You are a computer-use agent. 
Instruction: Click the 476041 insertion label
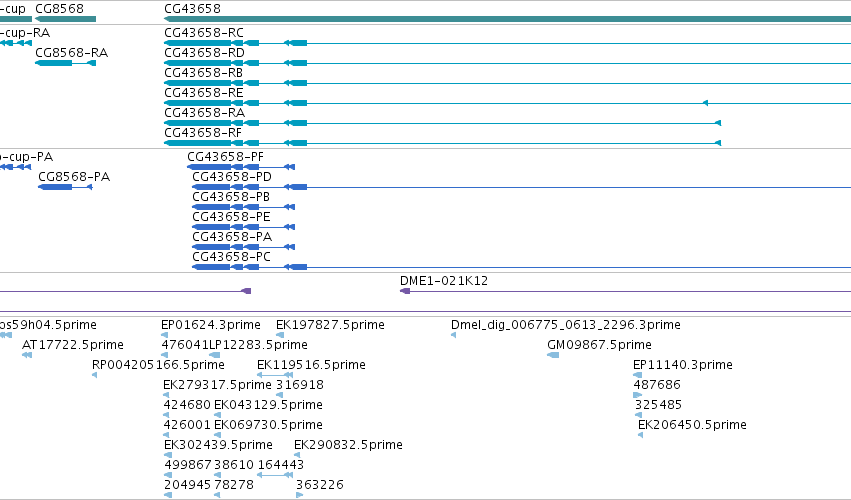pos(185,345)
